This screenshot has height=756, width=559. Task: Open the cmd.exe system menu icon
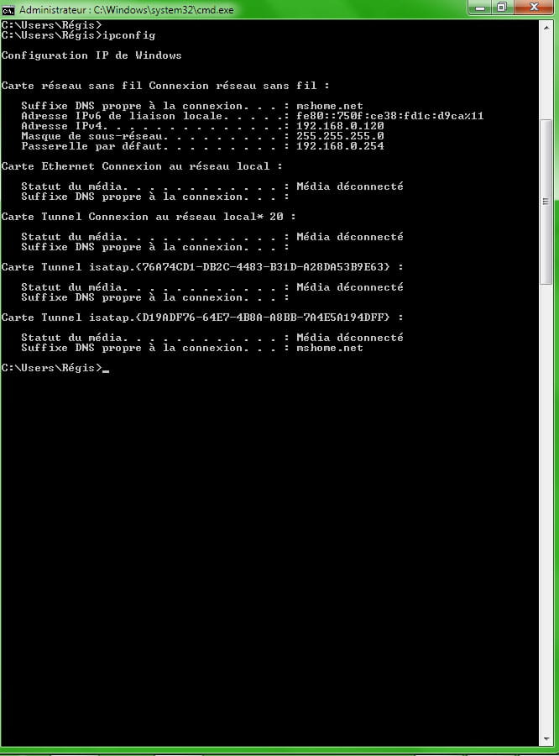(x=8, y=9)
